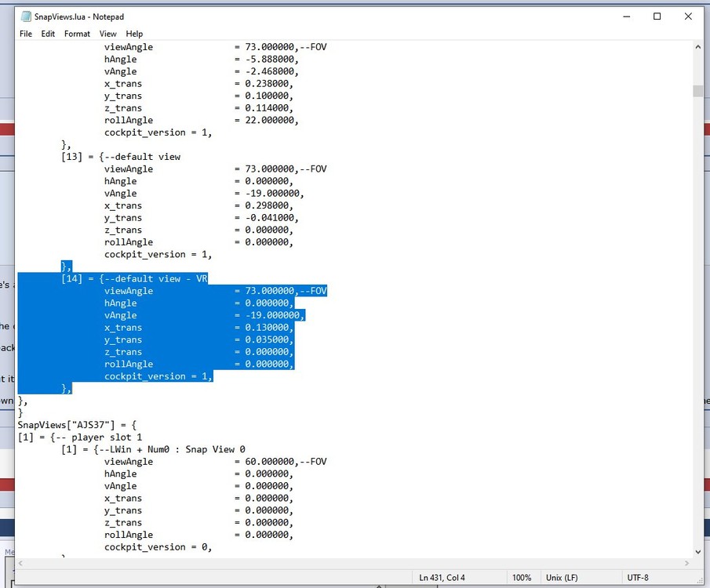This screenshot has width=710, height=588.
Task: Click the viewAngle value 60.000000
Action: coord(270,461)
